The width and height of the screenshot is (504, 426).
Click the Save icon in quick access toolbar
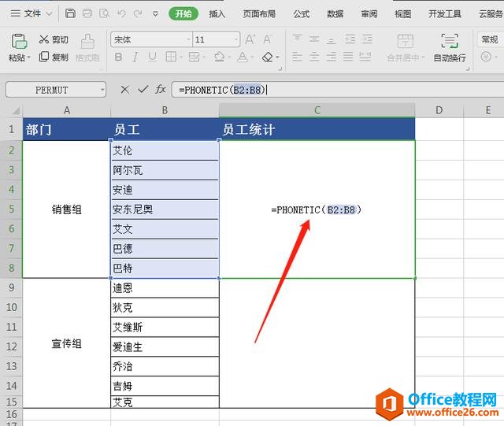coord(70,13)
